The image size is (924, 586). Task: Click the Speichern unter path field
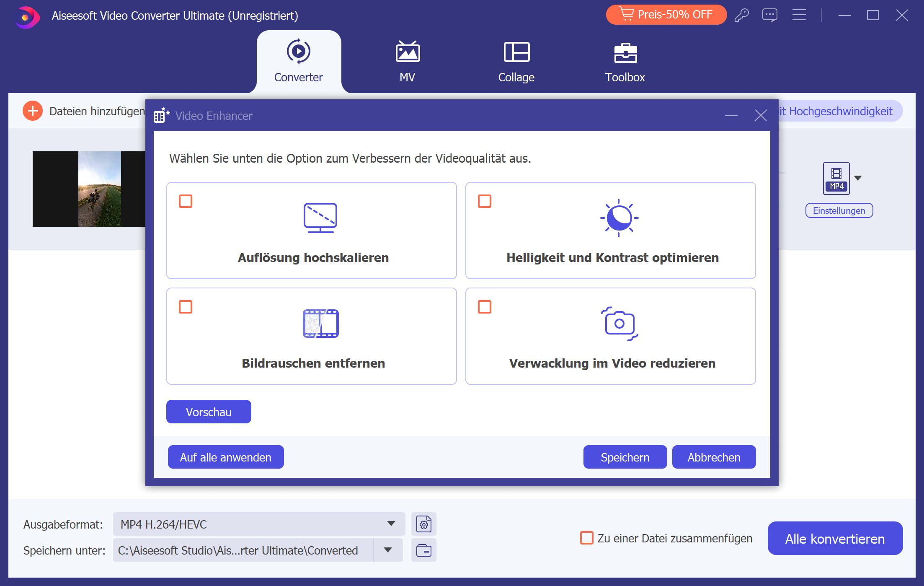[243, 550]
